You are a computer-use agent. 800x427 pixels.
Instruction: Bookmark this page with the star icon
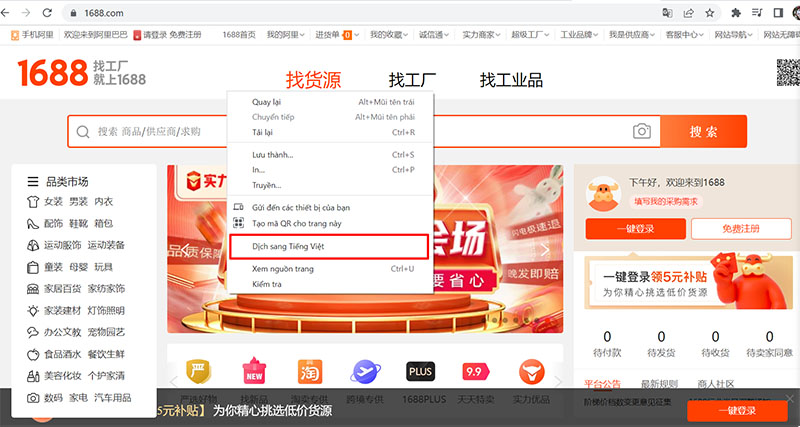click(x=710, y=13)
